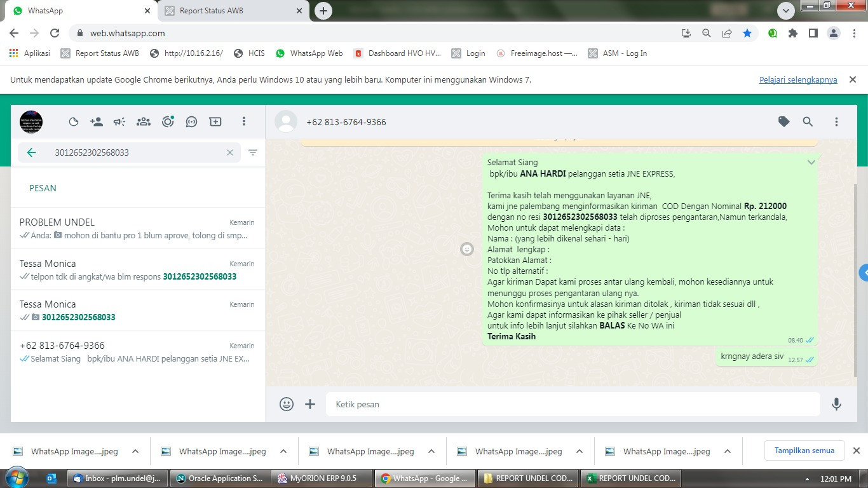Open the Status ring icon
868x488 pixels.
click(168, 122)
